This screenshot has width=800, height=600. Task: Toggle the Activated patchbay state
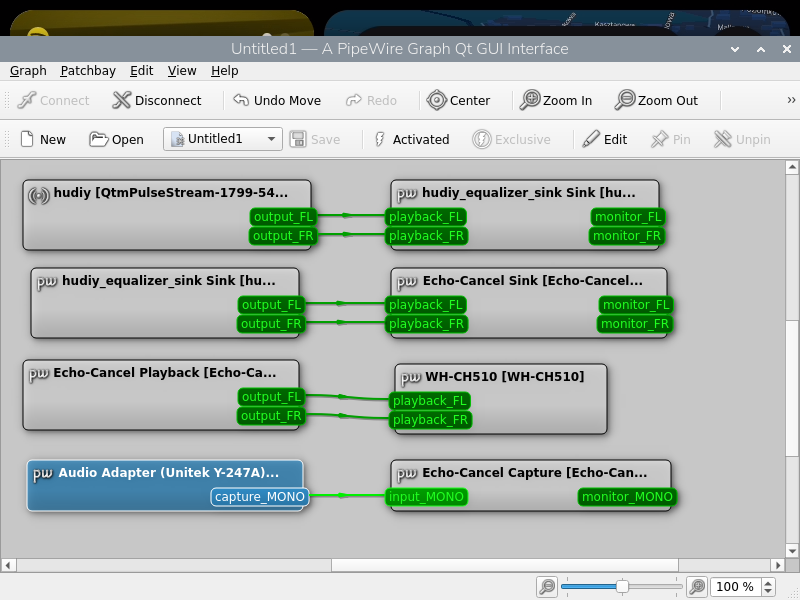coord(380,139)
